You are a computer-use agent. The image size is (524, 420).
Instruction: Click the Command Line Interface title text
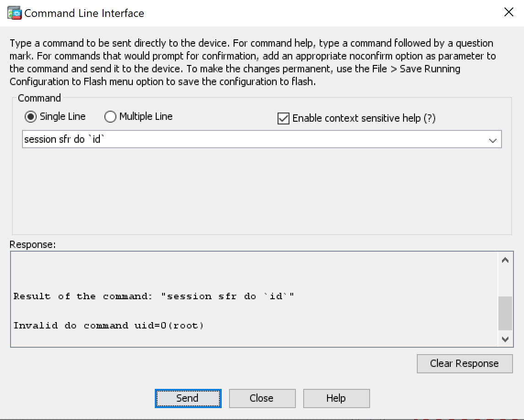click(84, 13)
